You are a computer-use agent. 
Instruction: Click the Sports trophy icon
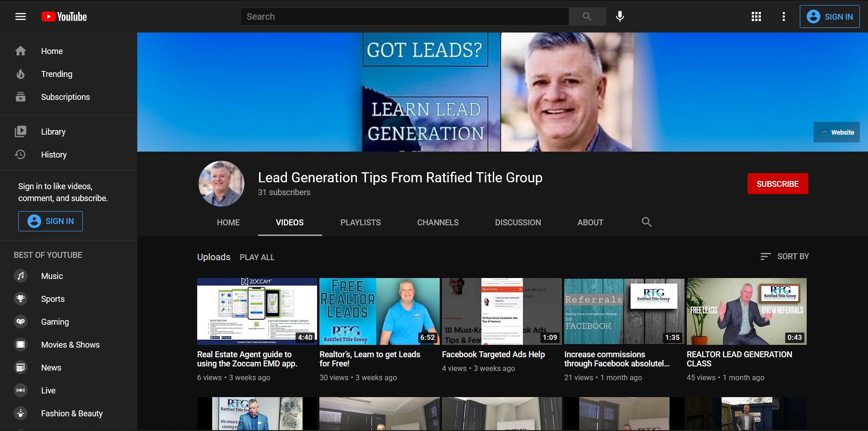point(21,299)
